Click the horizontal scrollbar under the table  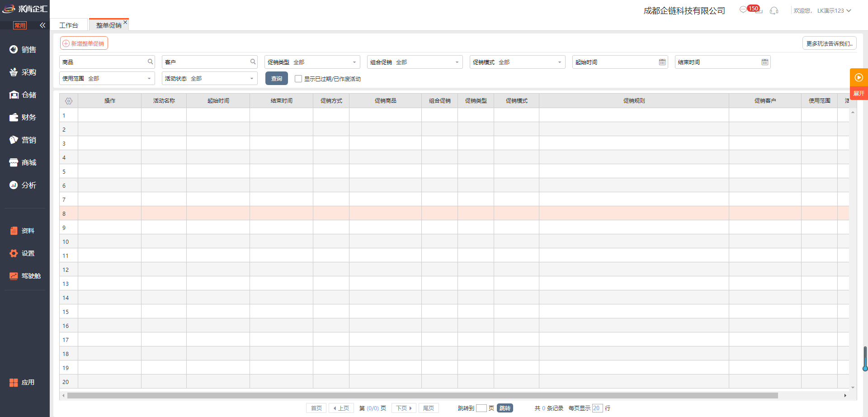pyautogui.click(x=422, y=395)
